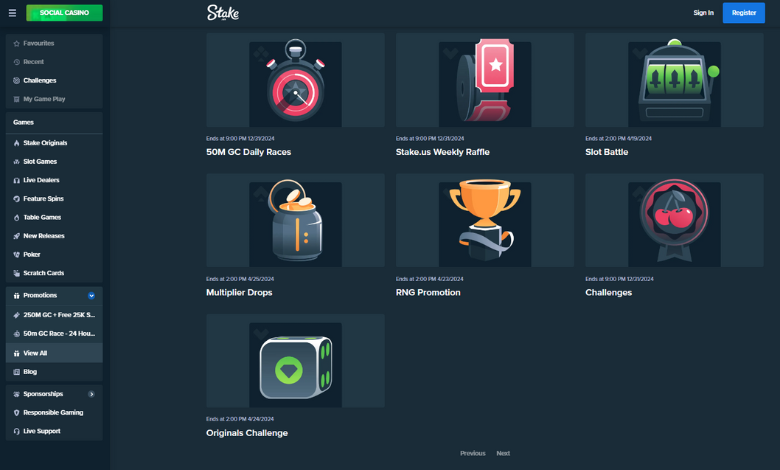Open Favourites star icon in sidebar
This screenshot has width=780, height=470.
(16, 44)
